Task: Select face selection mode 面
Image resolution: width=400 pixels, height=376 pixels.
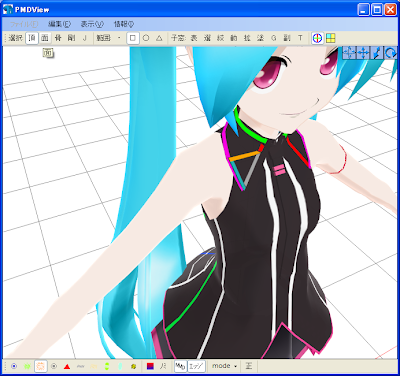Action: pos(45,38)
